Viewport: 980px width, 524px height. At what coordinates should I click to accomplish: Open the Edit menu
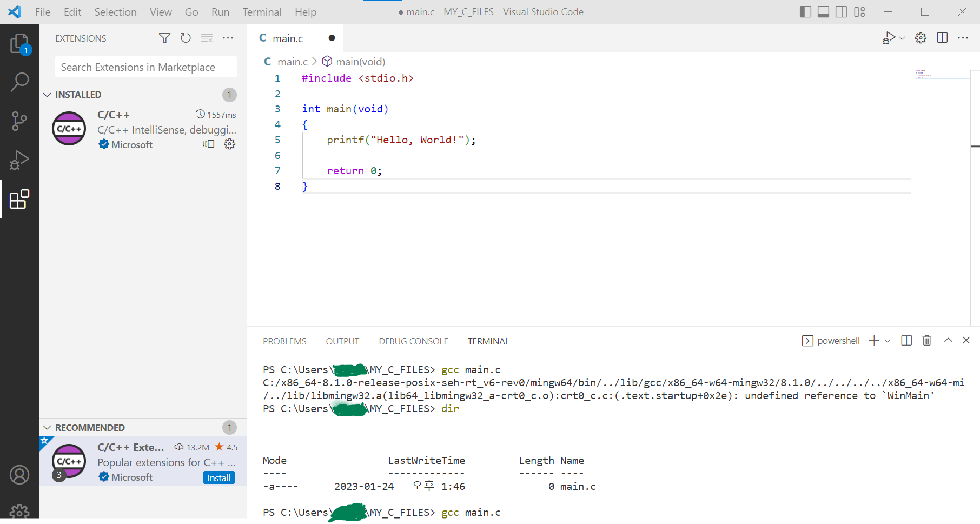72,12
